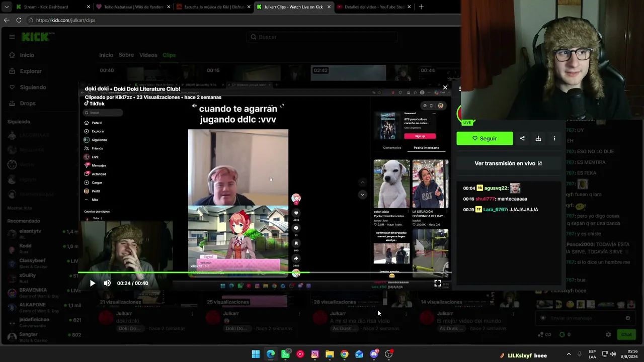Screen dimensions: 644x362
Task: Open the 00:44 clip thumbnail
Action: 455,72
